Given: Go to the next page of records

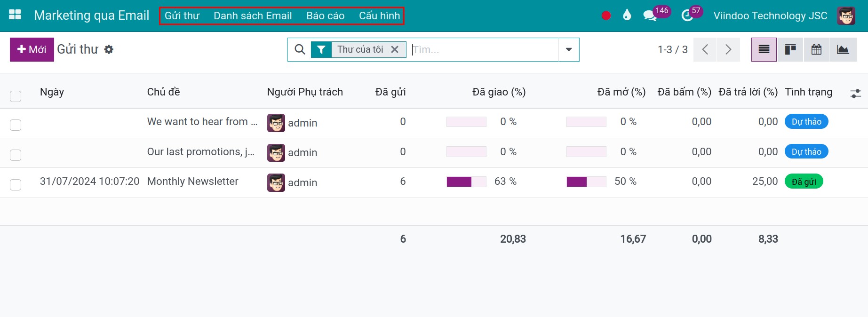Looking at the screenshot, I should coord(728,49).
